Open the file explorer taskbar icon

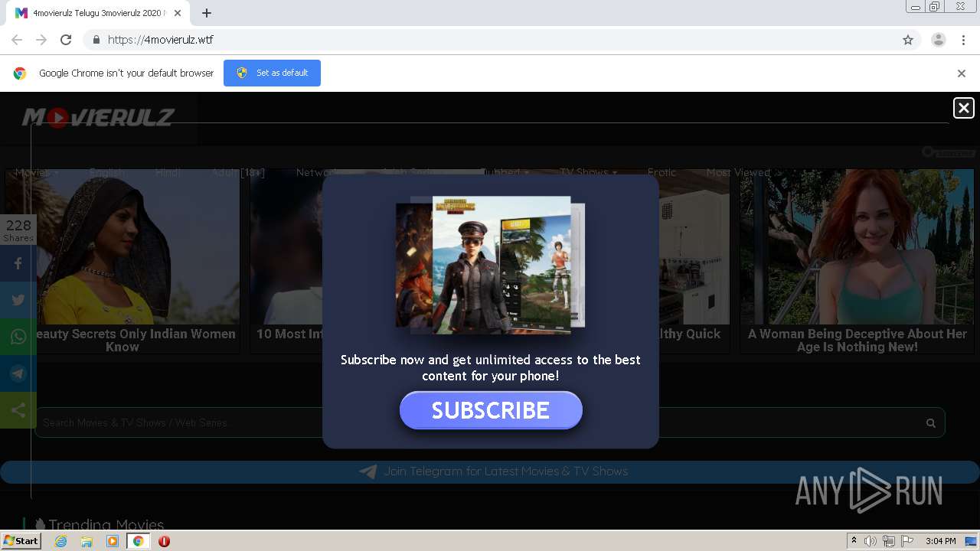[x=87, y=541]
